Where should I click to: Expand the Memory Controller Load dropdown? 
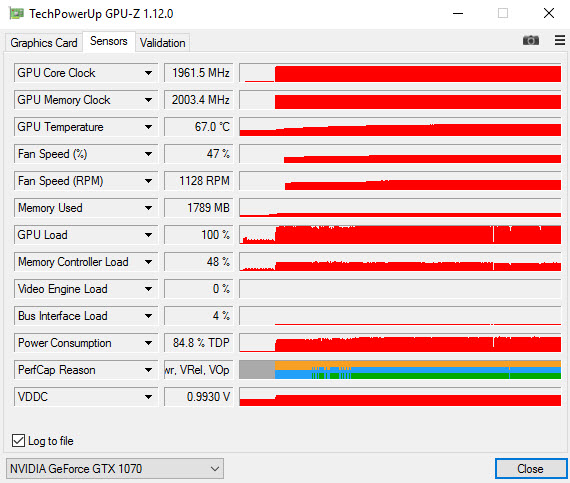pos(148,262)
